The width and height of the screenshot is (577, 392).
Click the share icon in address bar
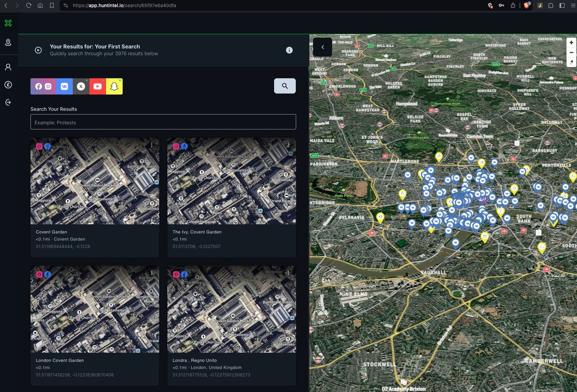click(513, 5)
